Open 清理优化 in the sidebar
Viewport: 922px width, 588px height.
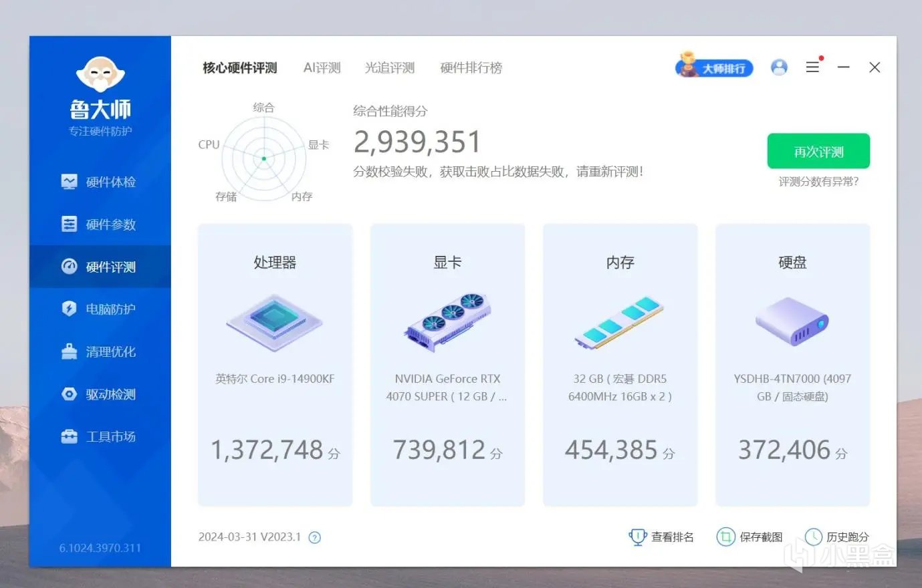tap(99, 351)
